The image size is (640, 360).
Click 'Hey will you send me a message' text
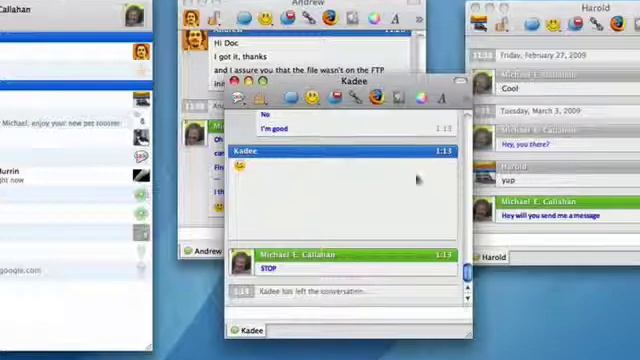pos(551,216)
